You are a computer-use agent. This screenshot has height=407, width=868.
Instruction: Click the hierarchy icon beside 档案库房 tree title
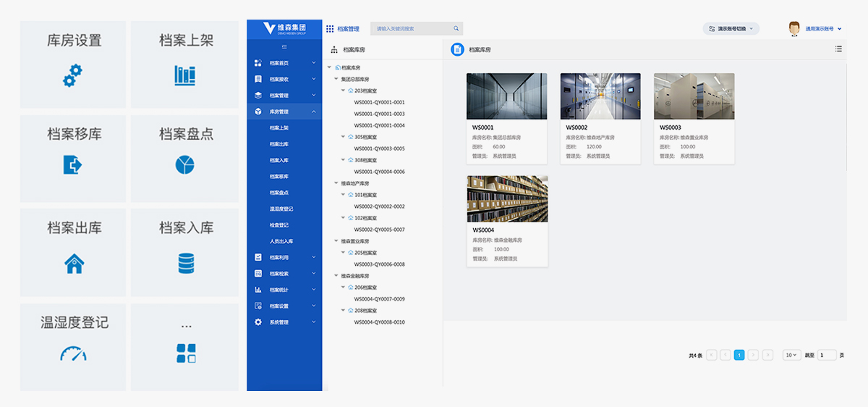point(334,50)
